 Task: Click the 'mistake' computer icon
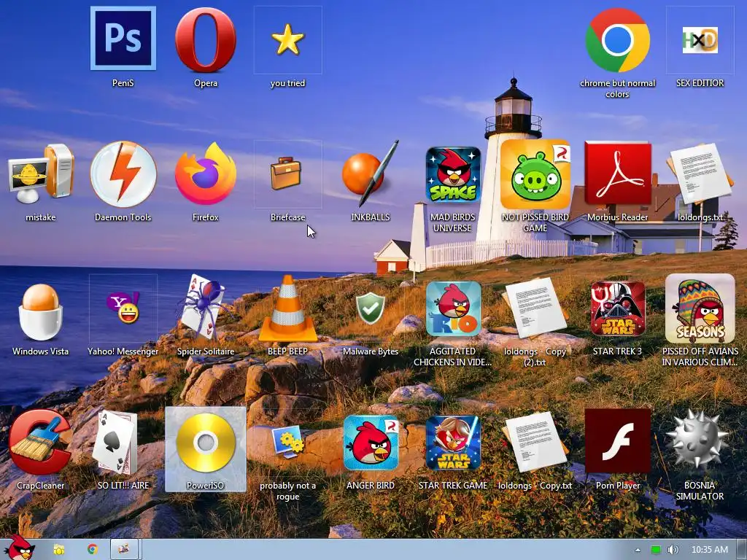click(x=41, y=174)
